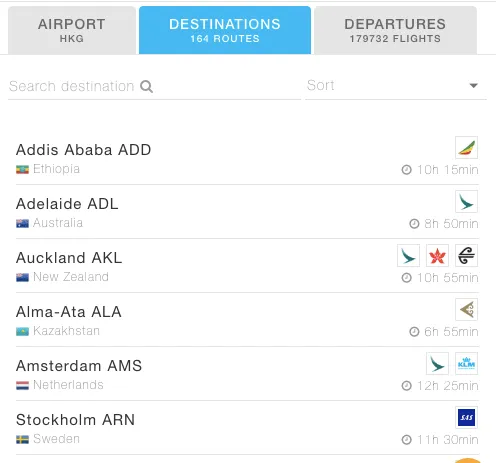Click Air Astana logo for Alma-Ata
The height and width of the screenshot is (463, 496).
(x=466, y=309)
